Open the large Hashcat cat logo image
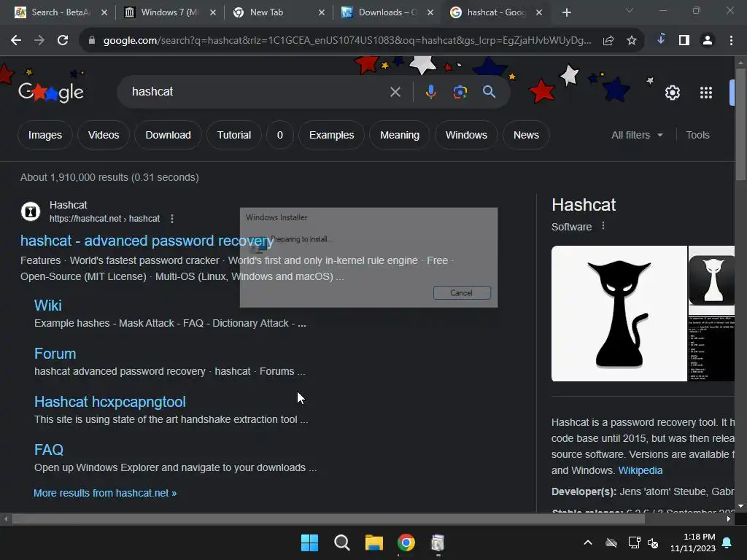747x560 pixels. coord(619,314)
